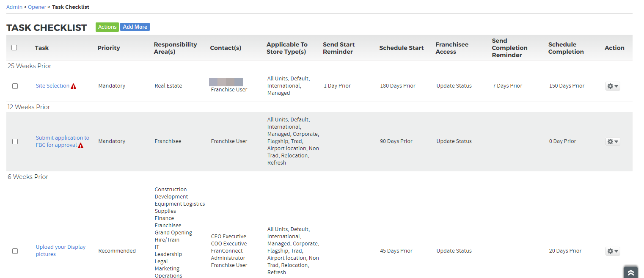
Task: Click the Contact(s) column header
Action: pyautogui.click(x=226, y=48)
